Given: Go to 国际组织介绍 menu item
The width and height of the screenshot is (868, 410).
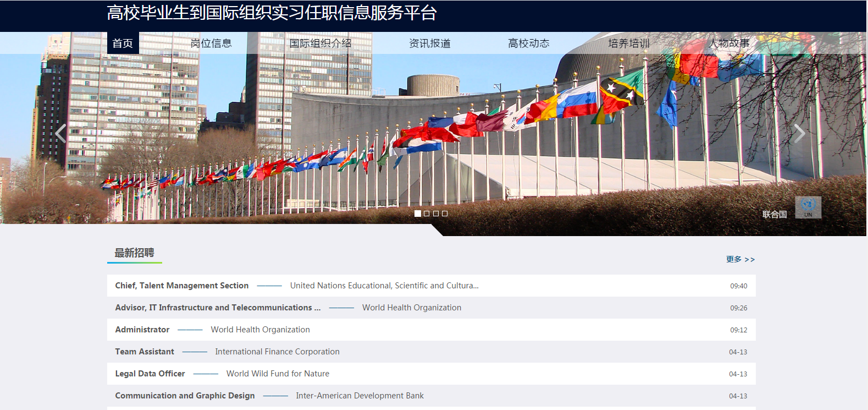Looking at the screenshot, I should click(x=320, y=43).
